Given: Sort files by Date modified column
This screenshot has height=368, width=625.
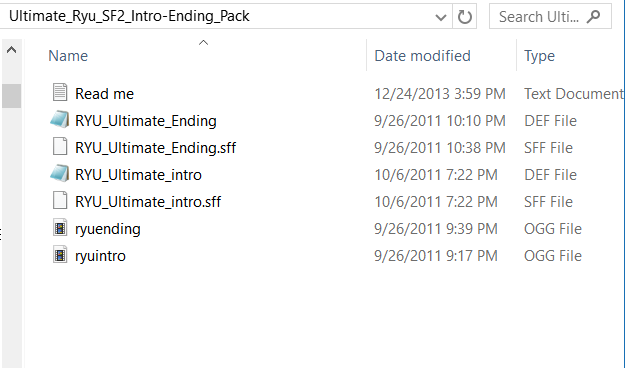Looking at the screenshot, I should click(423, 56).
